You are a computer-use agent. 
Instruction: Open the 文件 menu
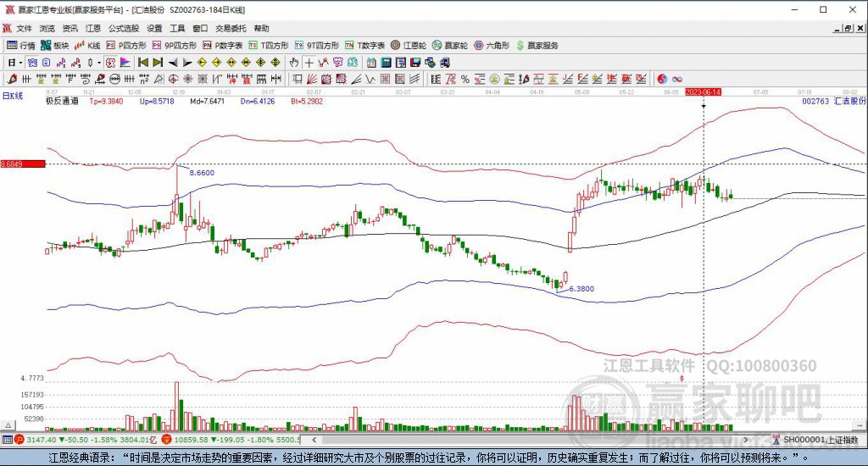pos(24,28)
